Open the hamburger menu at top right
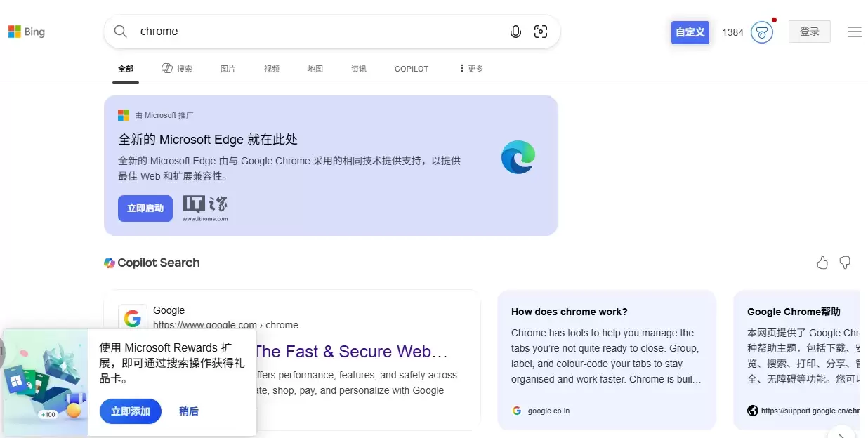 tap(854, 32)
